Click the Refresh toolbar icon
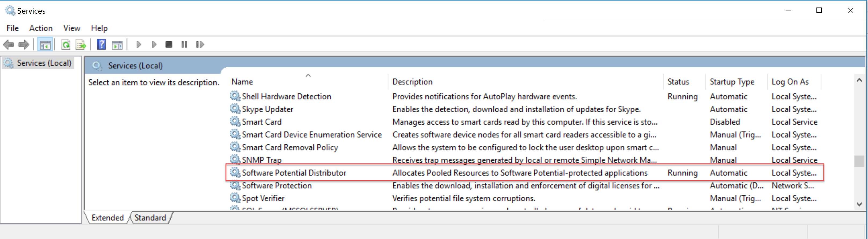This screenshot has height=239, width=868. pyautogui.click(x=66, y=44)
